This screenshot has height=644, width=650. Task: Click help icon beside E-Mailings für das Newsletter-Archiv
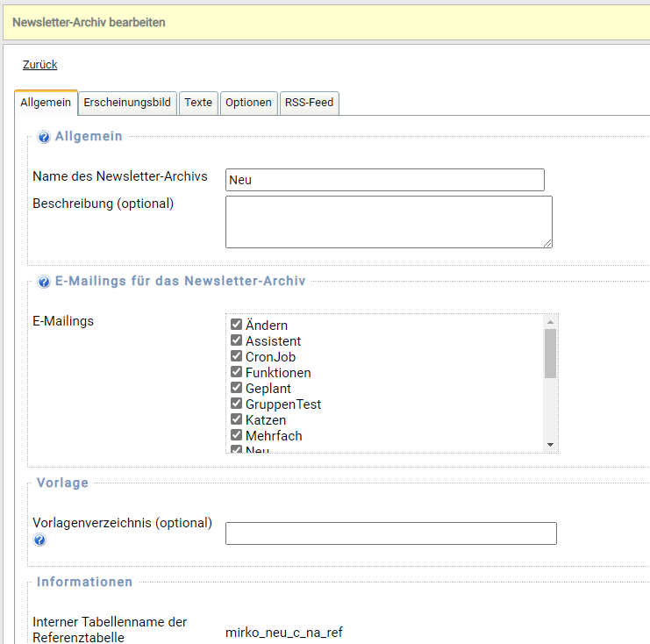click(x=44, y=283)
